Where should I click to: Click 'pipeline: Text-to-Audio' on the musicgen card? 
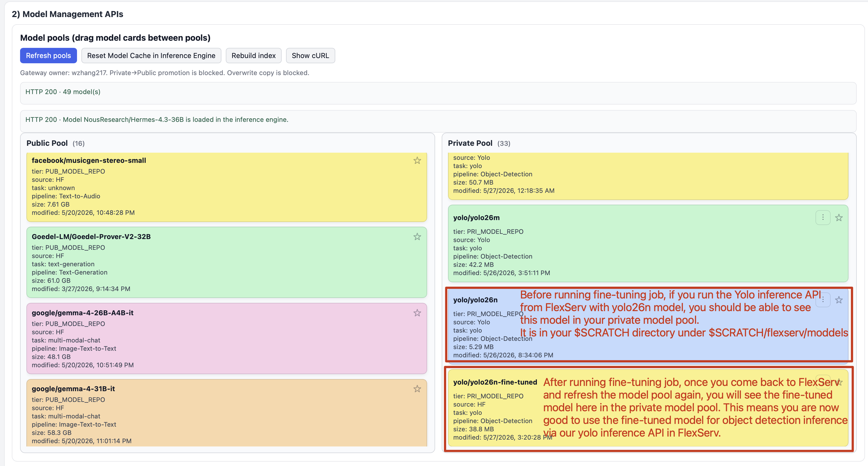point(66,196)
